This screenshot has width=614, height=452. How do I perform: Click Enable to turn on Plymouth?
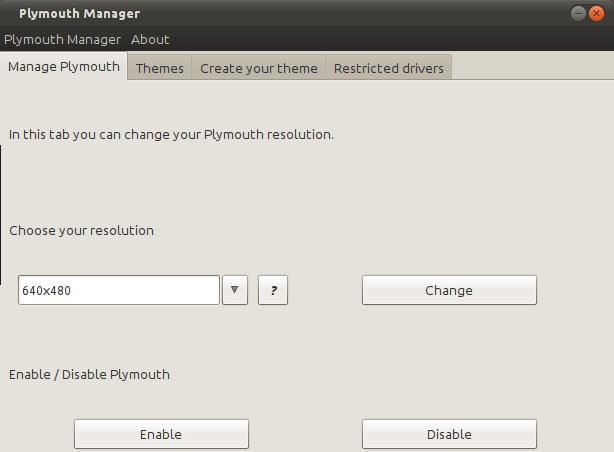[161, 434]
